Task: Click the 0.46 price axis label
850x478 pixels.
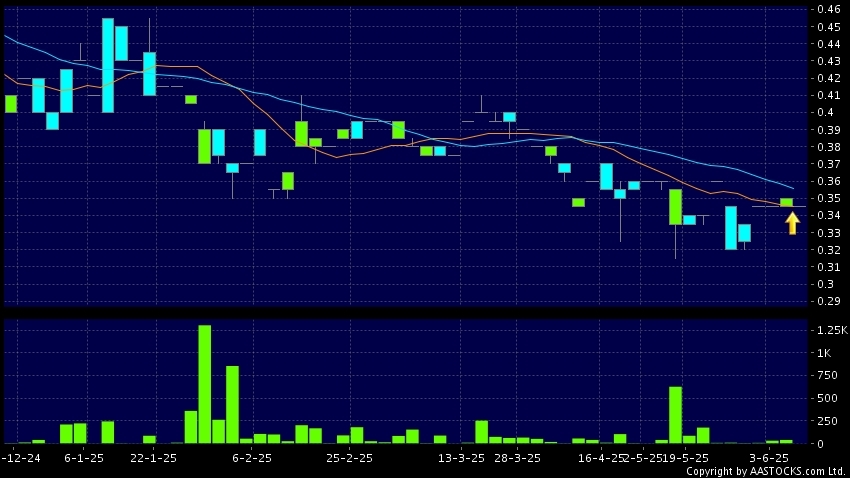Action: [829, 9]
